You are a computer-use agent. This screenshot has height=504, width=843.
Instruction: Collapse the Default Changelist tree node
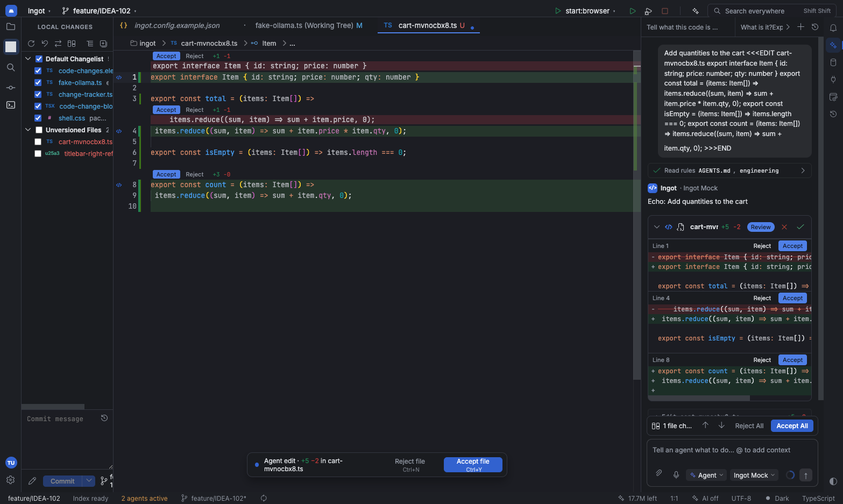point(29,59)
